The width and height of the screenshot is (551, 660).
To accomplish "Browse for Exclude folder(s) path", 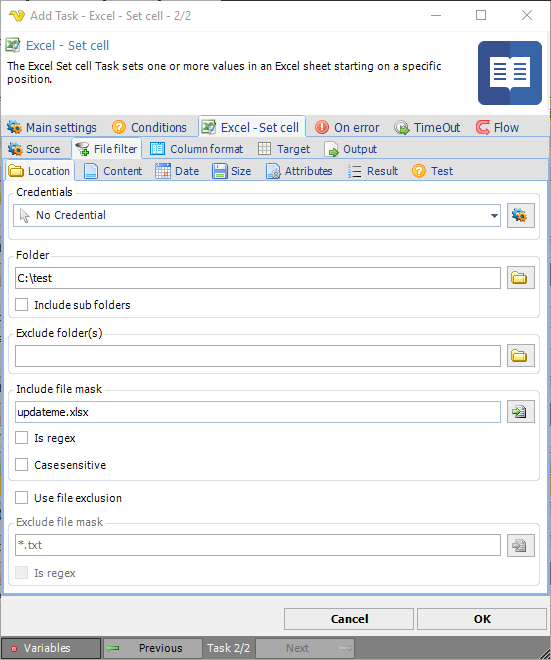I will point(521,356).
